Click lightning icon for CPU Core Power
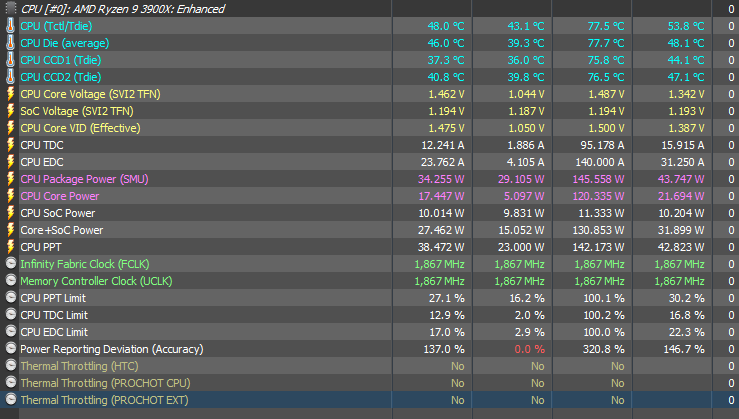This screenshot has height=419, width=739. click(10, 196)
